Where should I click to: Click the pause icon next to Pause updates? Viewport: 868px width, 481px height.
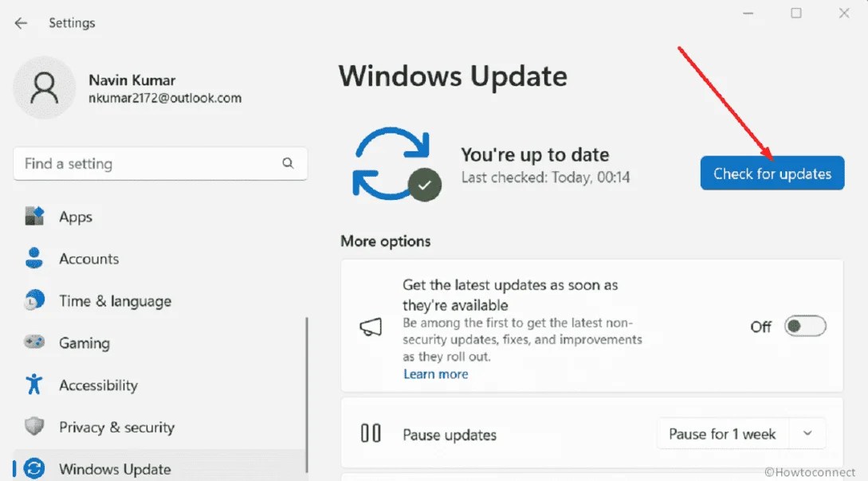(x=372, y=434)
